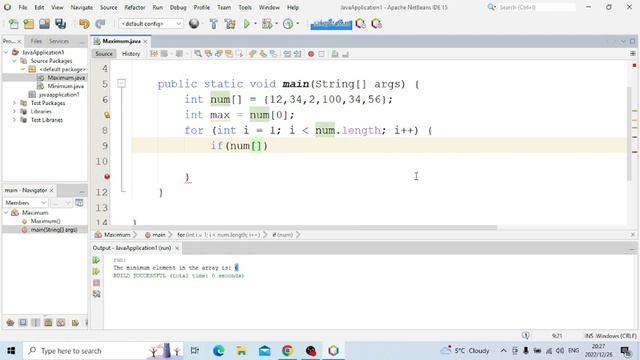Open Run Project dropdown arrow
640x360 pixels.
tap(256, 24)
